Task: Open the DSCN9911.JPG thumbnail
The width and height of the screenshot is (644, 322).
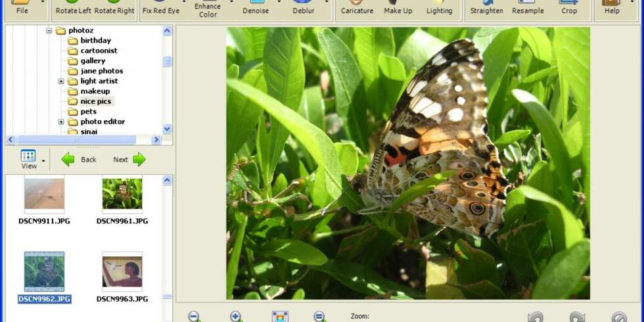Action: [x=45, y=194]
